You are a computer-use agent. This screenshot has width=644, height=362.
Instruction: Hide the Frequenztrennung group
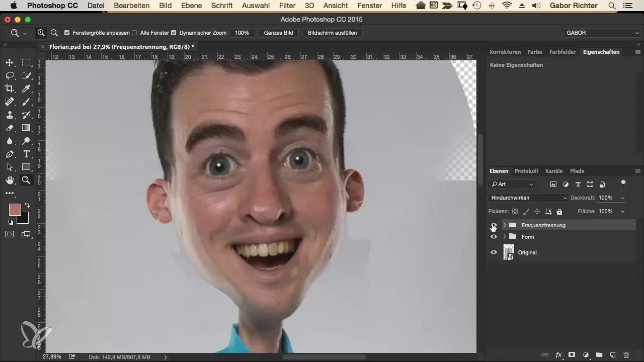[x=494, y=225]
